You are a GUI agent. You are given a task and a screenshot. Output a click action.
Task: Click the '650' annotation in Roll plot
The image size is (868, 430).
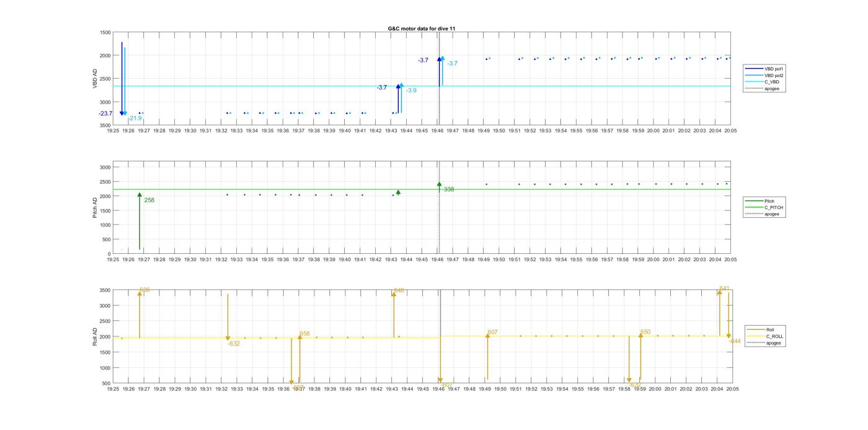coord(645,332)
